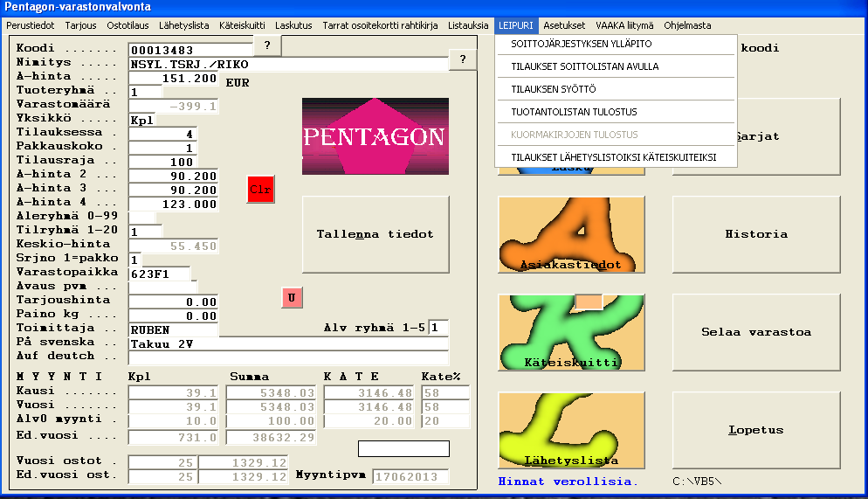The image size is (868, 499).
Task: Click the Tilauksessa field showing 4
Action: (x=162, y=134)
